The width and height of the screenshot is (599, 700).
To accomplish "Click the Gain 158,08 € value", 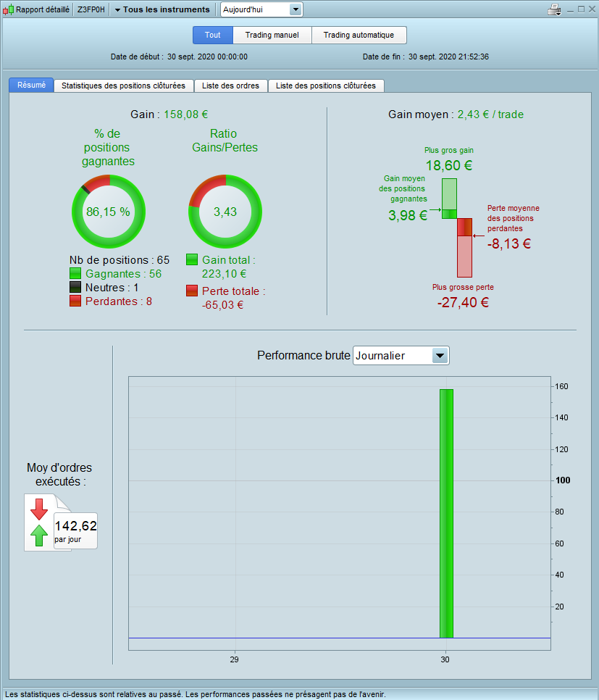I will click(x=185, y=114).
